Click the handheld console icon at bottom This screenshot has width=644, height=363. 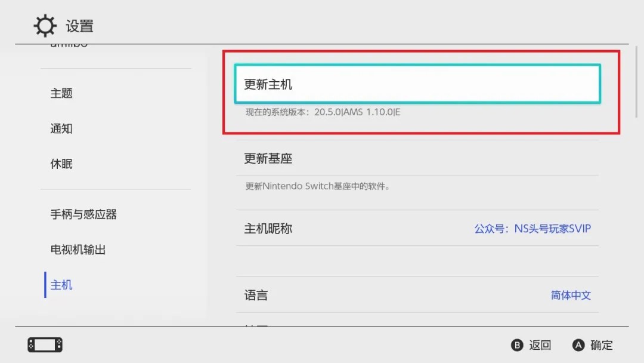pyautogui.click(x=45, y=345)
